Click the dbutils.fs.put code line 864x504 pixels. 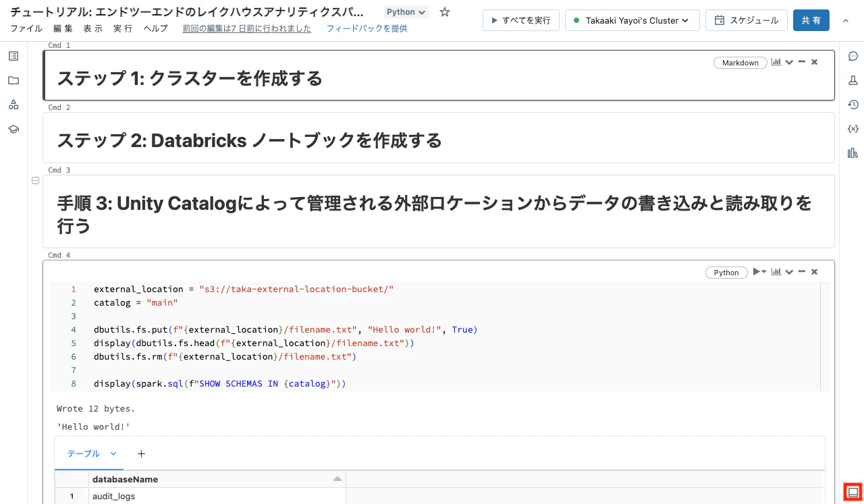pos(286,329)
